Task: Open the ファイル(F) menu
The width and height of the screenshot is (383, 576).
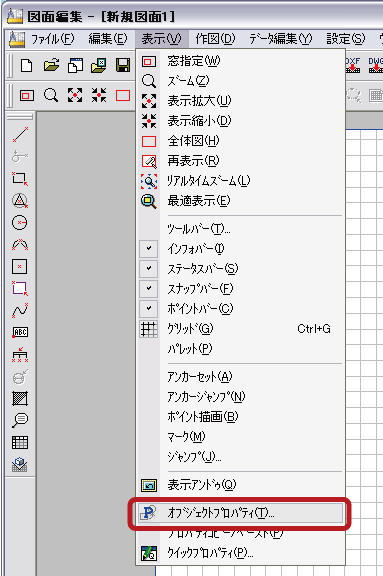Action: coord(52,39)
